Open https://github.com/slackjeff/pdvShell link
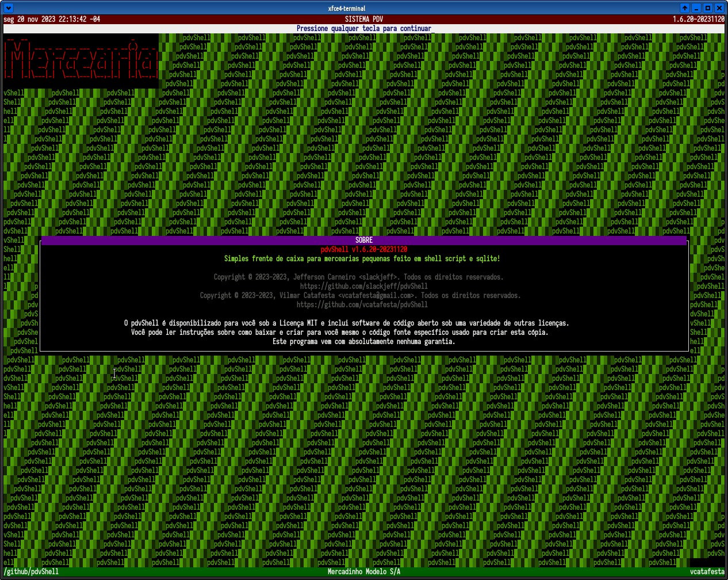This screenshot has width=728, height=580. click(x=364, y=286)
